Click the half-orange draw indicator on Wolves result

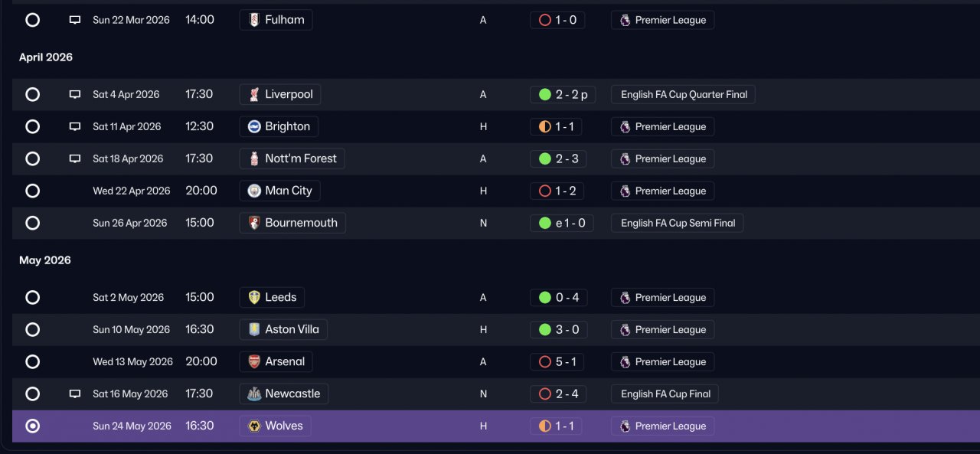pyautogui.click(x=545, y=426)
